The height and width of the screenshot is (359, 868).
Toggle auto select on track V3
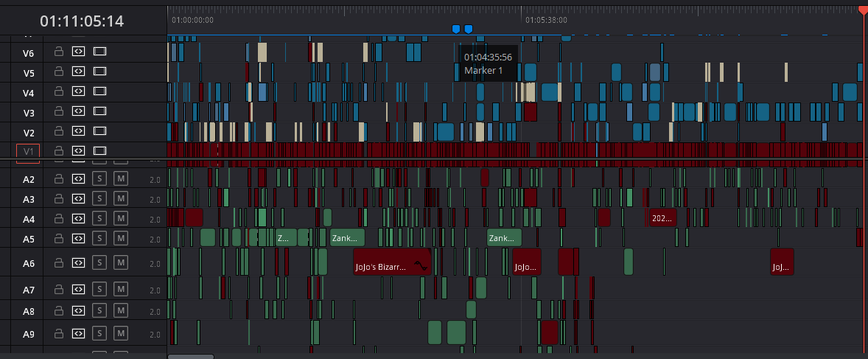click(79, 111)
